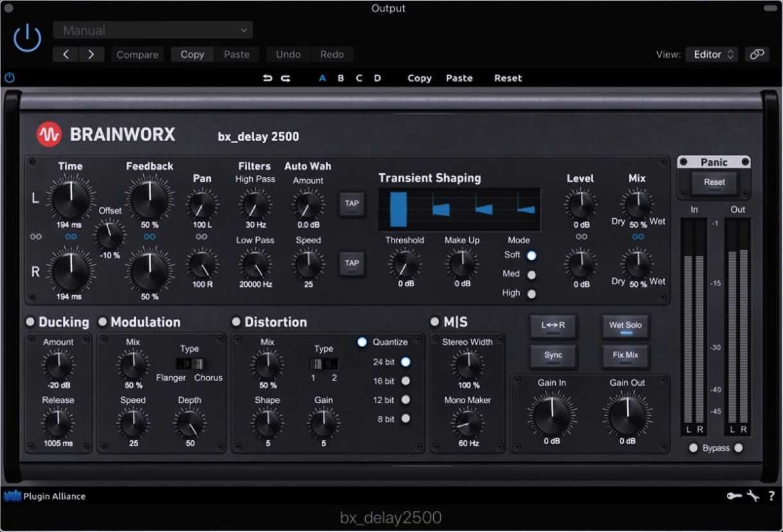Enable the M|S section

pyautogui.click(x=435, y=322)
